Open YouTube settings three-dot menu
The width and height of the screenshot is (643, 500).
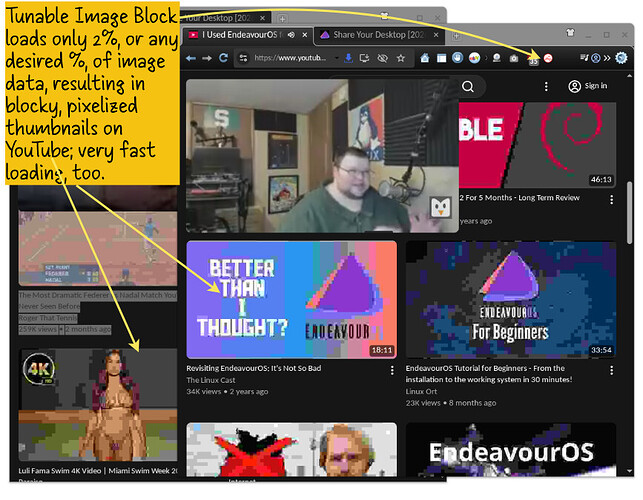pyautogui.click(x=546, y=87)
